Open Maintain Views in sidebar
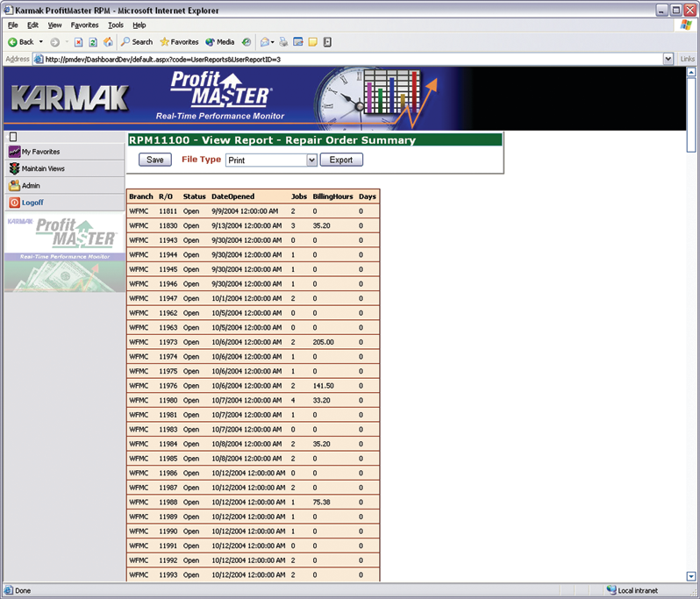The height and width of the screenshot is (599, 700). click(65, 168)
